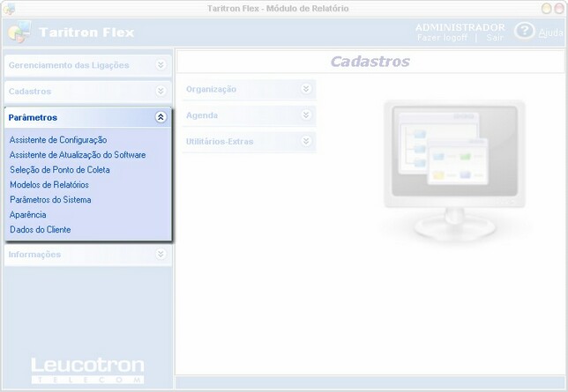Select the Parâmetros header

coord(88,117)
